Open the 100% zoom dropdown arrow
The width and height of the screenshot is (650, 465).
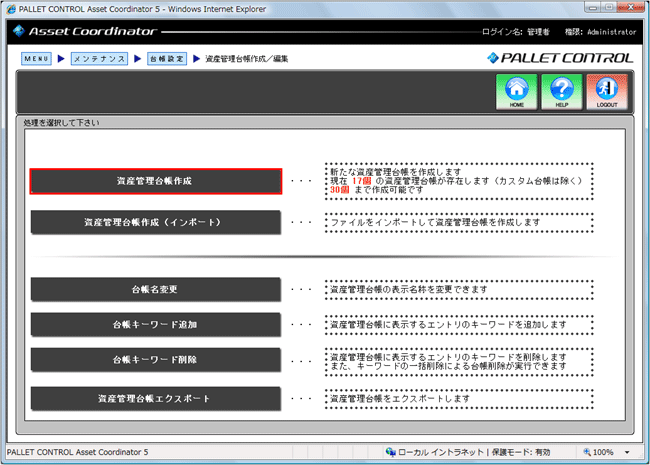tap(627, 452)
